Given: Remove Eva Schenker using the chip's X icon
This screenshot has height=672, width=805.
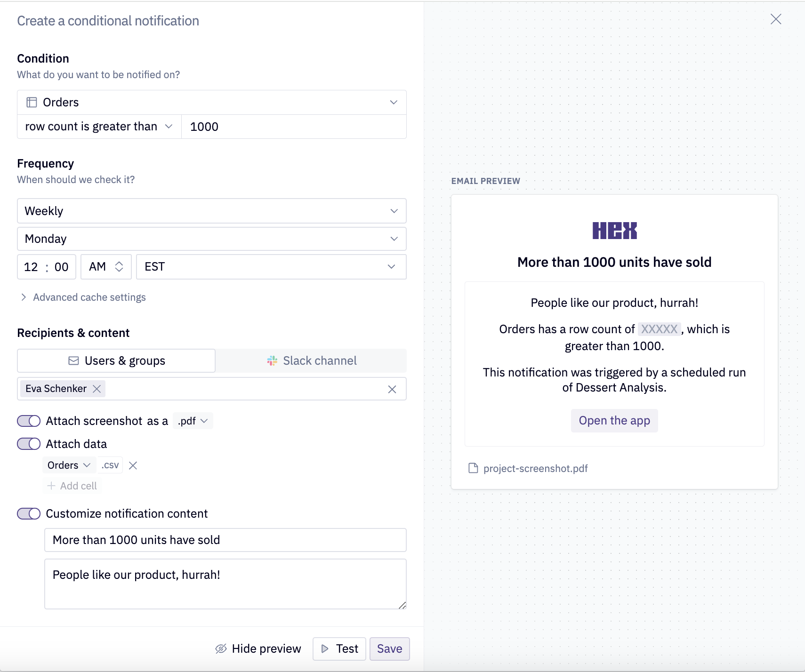Looking at the screenshot, I should tap(97, 389).
